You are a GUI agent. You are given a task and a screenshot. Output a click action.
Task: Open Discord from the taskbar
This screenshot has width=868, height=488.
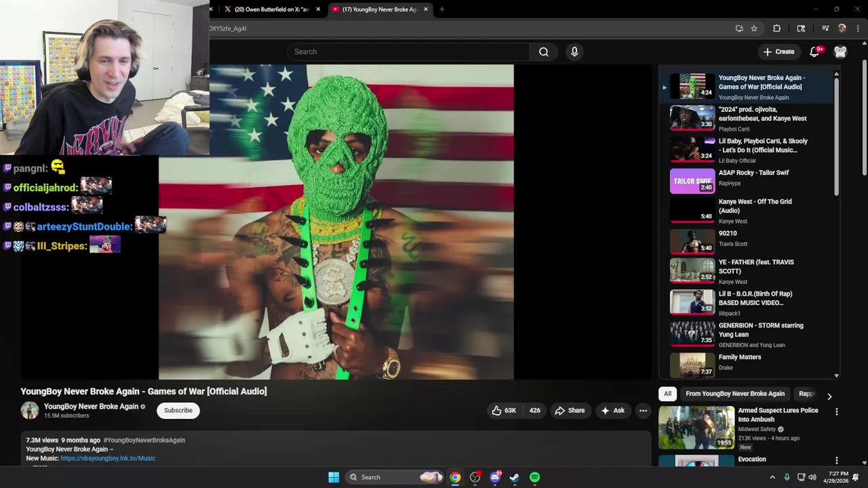coord(495,477)
